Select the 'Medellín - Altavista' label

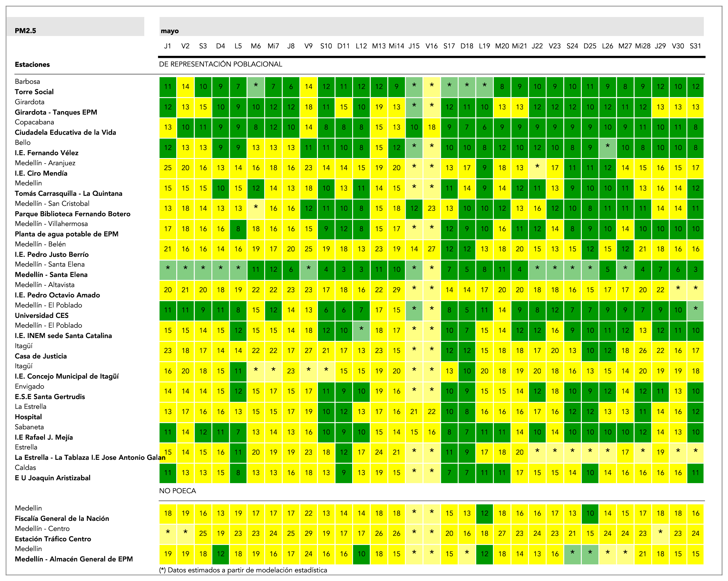pos(45,285)
